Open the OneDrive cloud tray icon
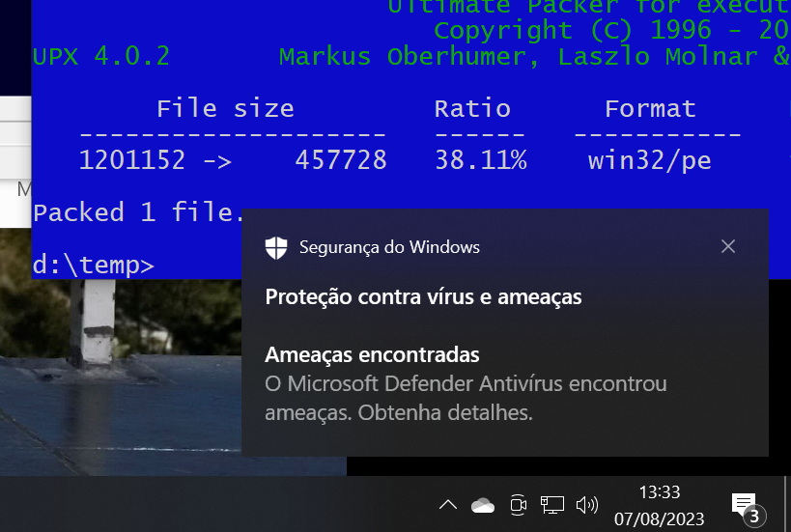The image size is (791, 532). (482, 505)
